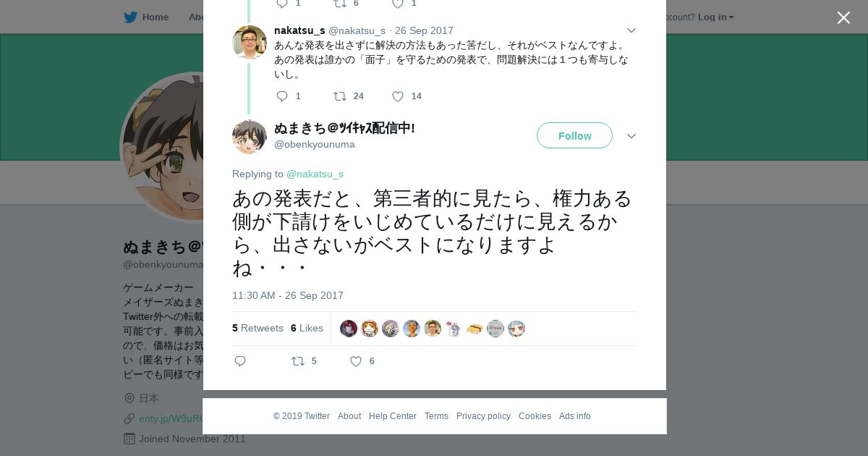This screenshot has width=868, height=456.
Task: Open the @nakatsu_s Replying to link
Action: 315,174
